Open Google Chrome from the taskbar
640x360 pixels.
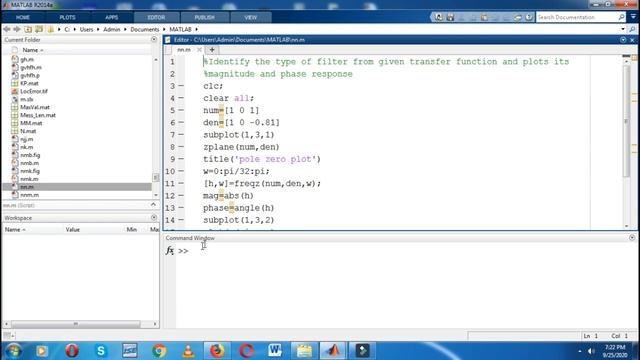159,351
